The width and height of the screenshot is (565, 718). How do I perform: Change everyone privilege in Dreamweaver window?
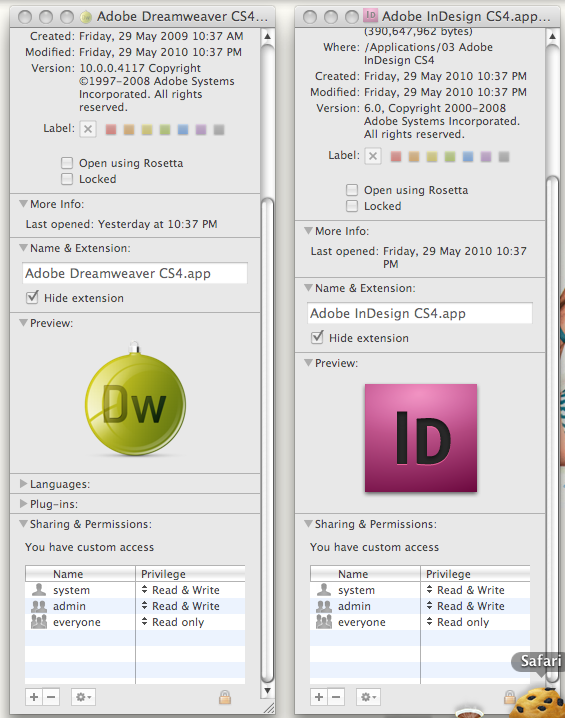(x=173, y=622)
